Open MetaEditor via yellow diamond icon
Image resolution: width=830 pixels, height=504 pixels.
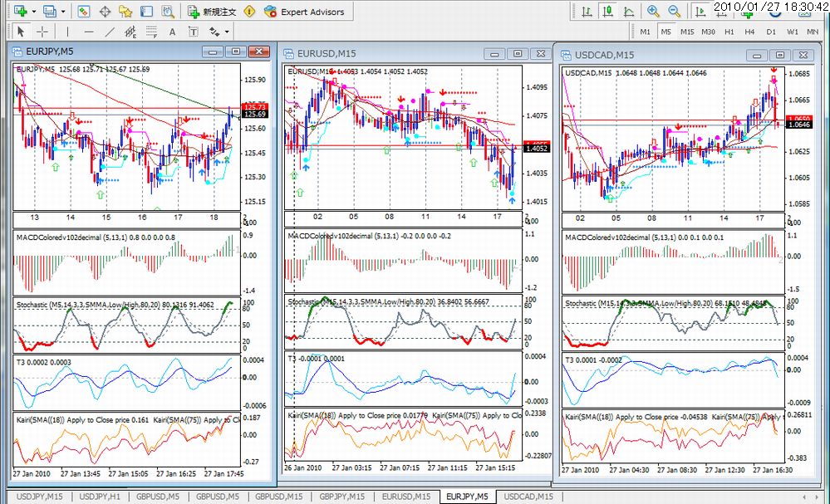tap(250, 11)
